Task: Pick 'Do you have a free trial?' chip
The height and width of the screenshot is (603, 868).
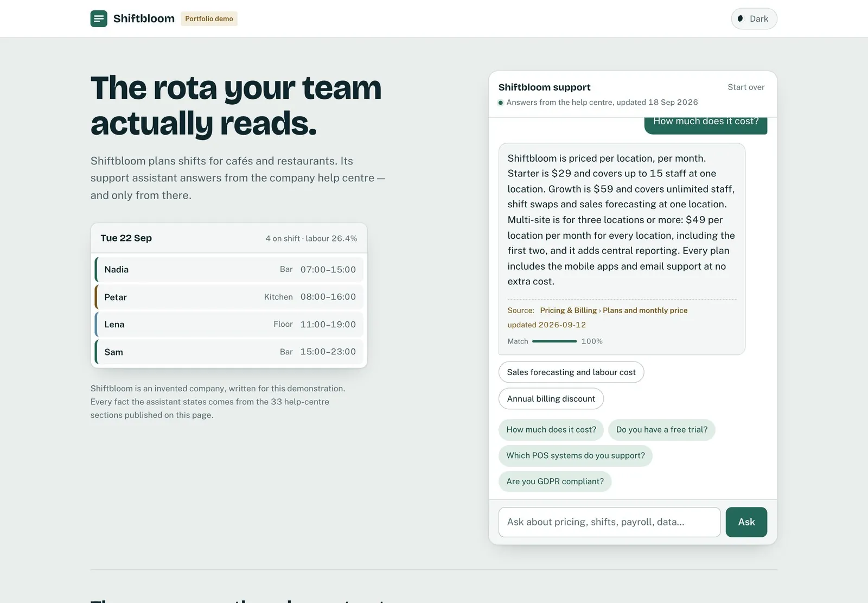Action: click(662, 430)
